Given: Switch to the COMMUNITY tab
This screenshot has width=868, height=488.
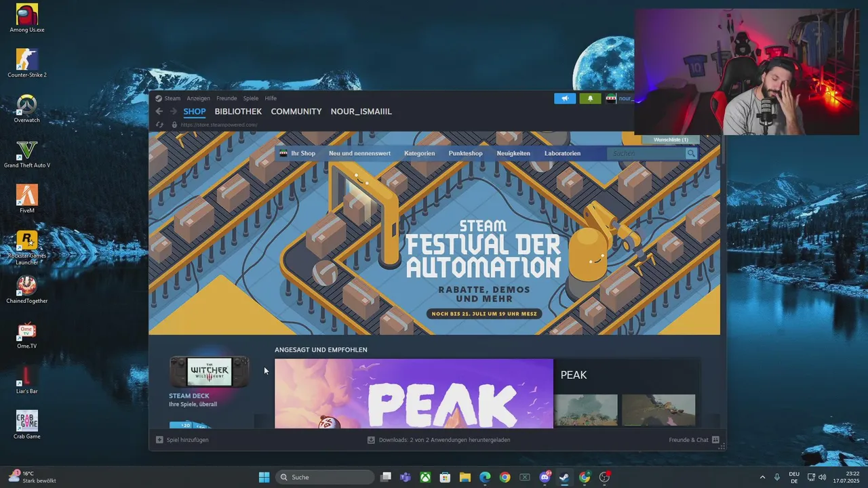Looking at the screenshot, I should pyautogui.click(x=296, y=112).
